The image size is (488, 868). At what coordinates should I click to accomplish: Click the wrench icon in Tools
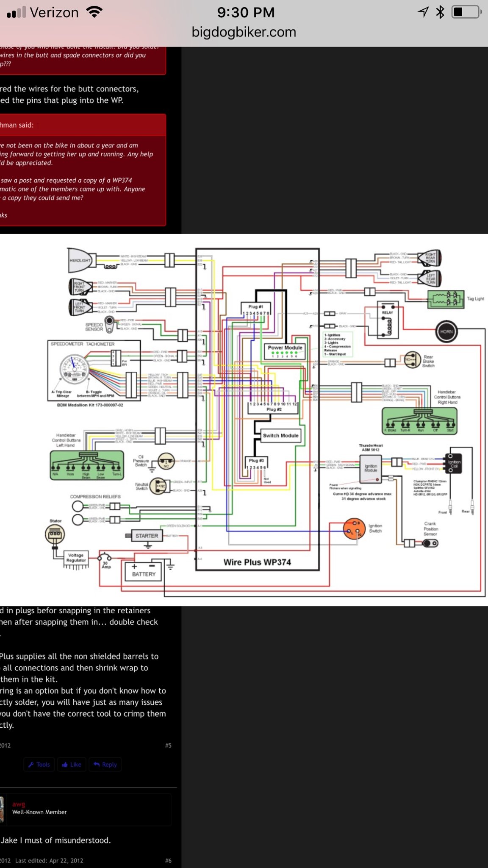(31, 765)
